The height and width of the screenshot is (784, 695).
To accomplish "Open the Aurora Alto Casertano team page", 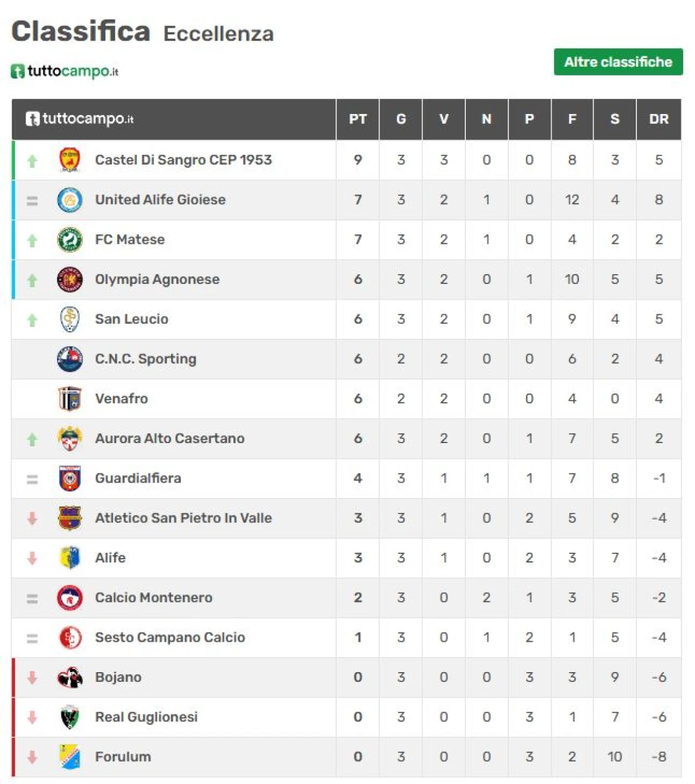I will (169, 438).
